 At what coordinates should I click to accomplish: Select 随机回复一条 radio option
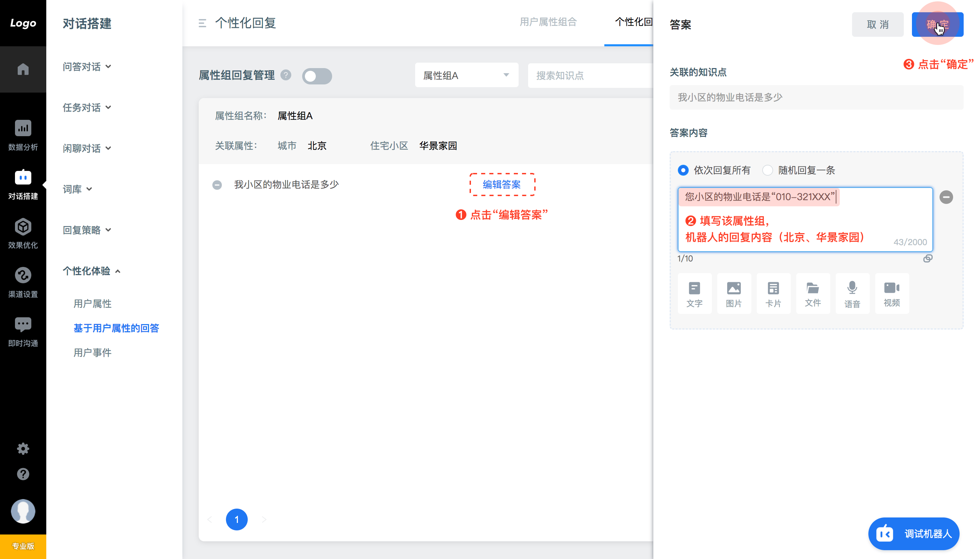coord(767,170)
